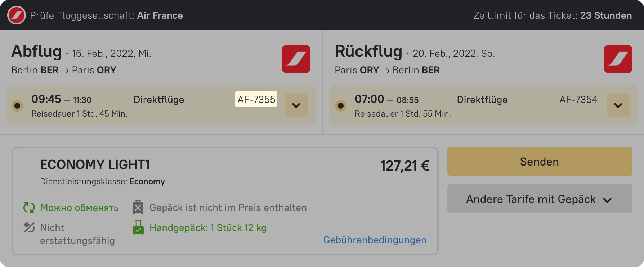Select the 09:45 departure flight radio

[x=17, y=106]
